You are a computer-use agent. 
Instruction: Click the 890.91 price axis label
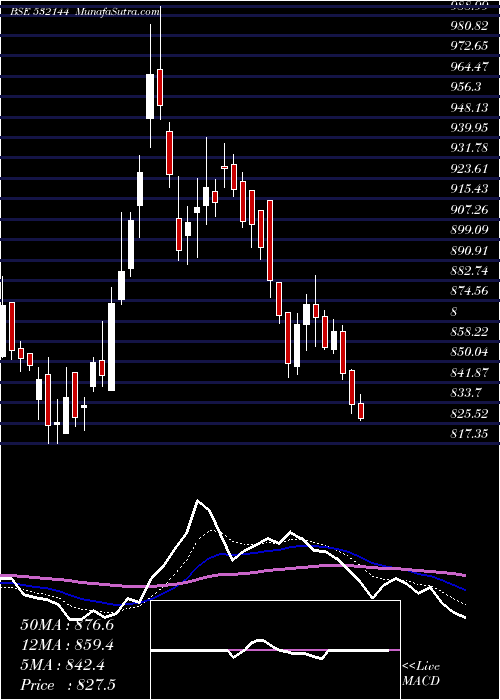point(469,250)
